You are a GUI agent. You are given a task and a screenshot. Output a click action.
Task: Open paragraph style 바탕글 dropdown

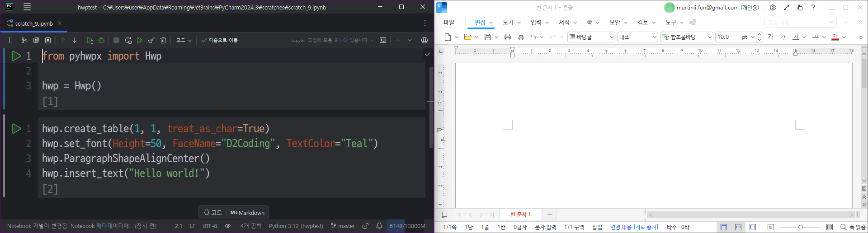(x=591, y=37)
